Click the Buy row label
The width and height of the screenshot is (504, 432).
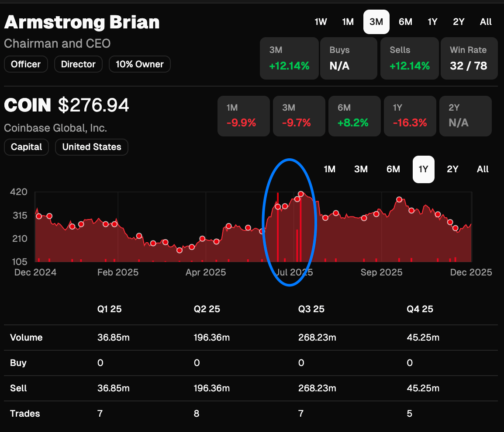click(18, 363)
